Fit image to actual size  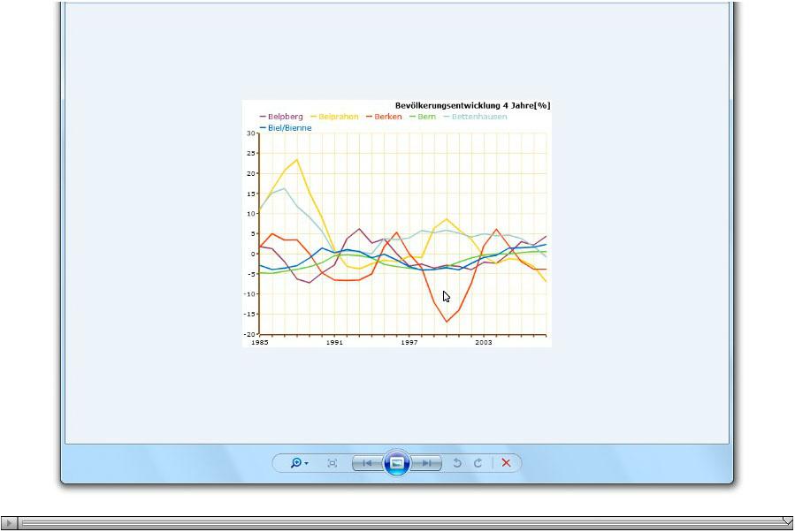click(333, 463)
